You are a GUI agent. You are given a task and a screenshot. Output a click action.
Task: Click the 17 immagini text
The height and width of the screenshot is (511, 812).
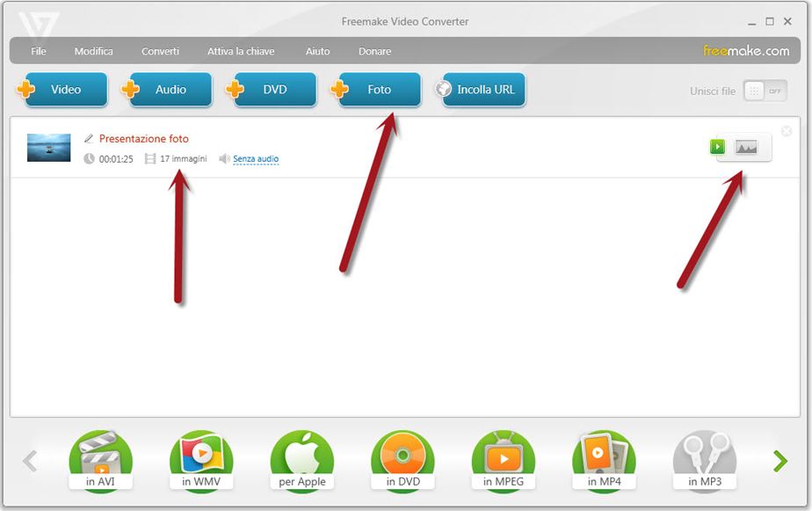point(184,158)
